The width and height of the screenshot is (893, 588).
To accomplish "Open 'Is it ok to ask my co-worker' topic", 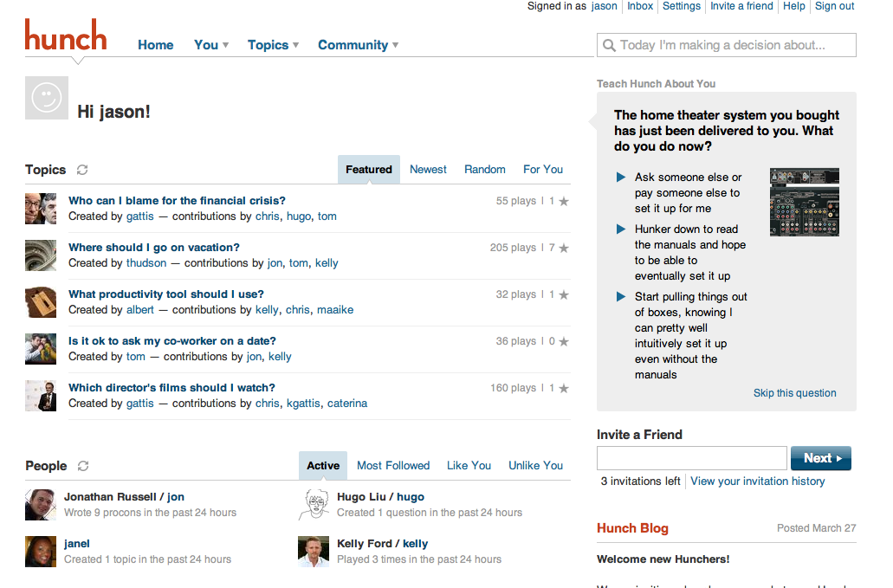I will click(172, 340).
